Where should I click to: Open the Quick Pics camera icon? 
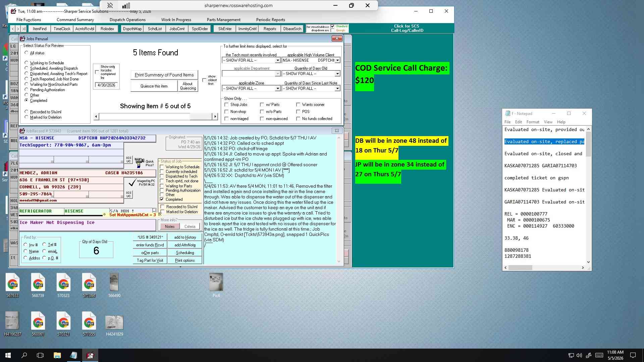[x=140, y=163]
